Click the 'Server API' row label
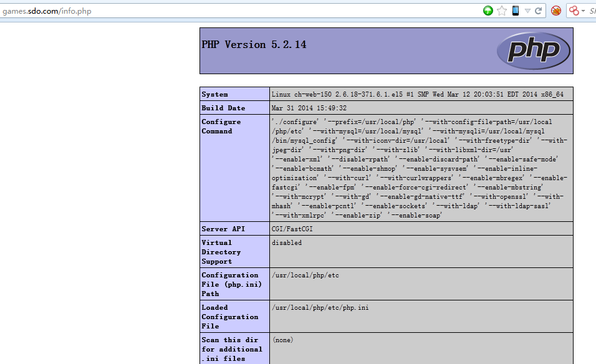 pyautogui.click(x=223, y=229)
